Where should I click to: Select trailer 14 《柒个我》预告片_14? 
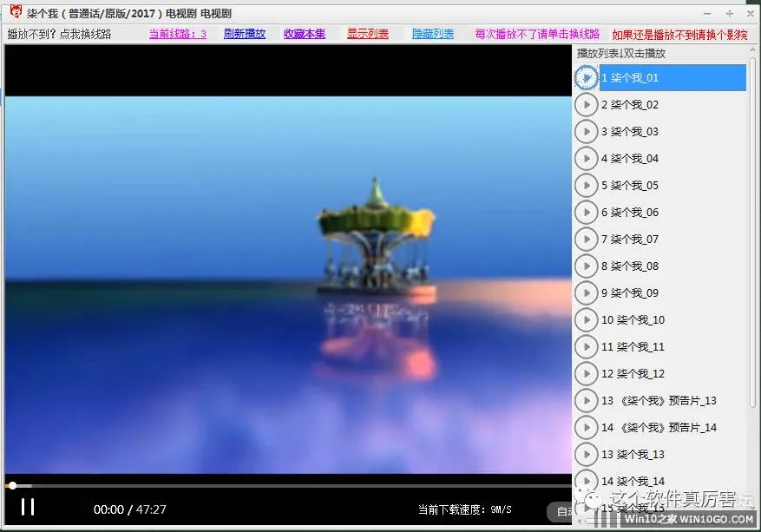(x=659, y=428)
